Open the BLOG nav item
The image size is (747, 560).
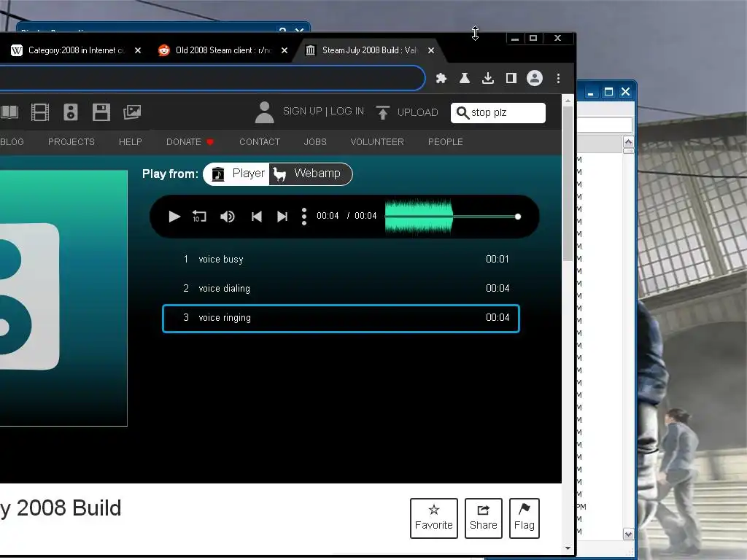pyautogui.click(x=12, y=142)
